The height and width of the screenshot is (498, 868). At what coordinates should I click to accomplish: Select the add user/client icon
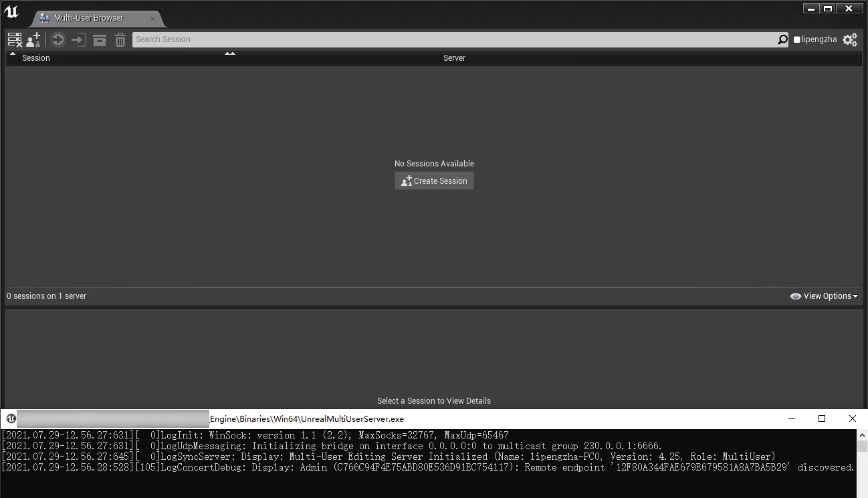coord(32,39)
